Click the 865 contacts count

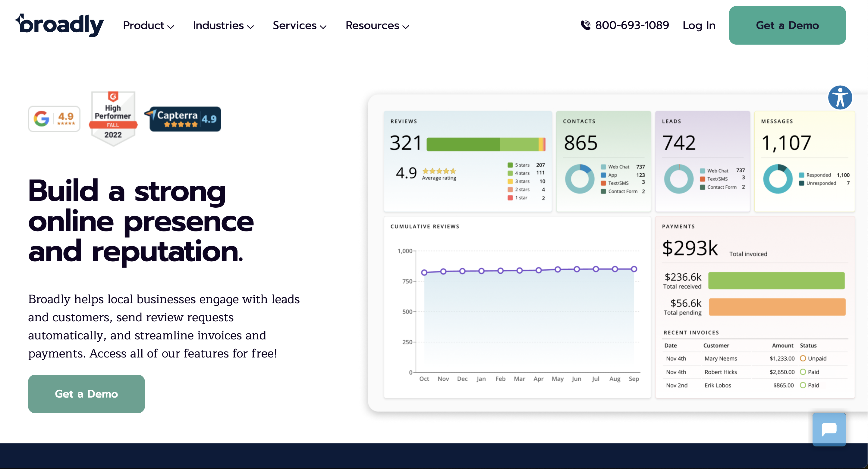pos(580,143)
